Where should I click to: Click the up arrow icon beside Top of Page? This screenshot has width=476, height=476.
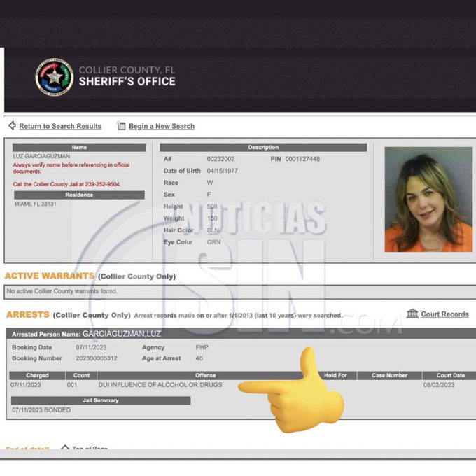pos(64,448)
